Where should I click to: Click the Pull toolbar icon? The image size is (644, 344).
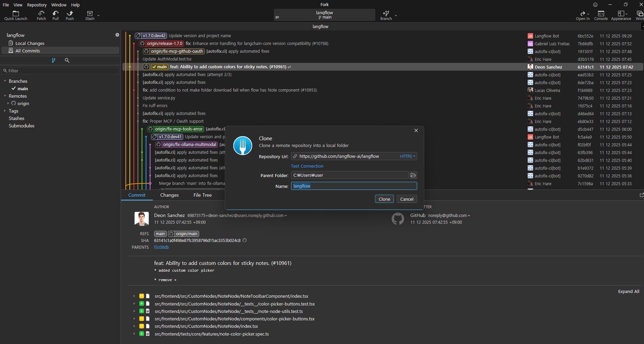[55, 15]
